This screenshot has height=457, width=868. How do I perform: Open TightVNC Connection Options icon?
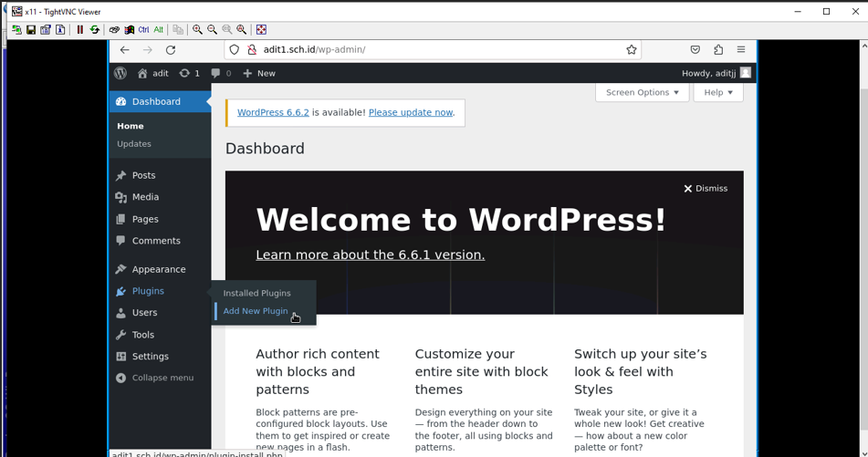click(46, 30)
